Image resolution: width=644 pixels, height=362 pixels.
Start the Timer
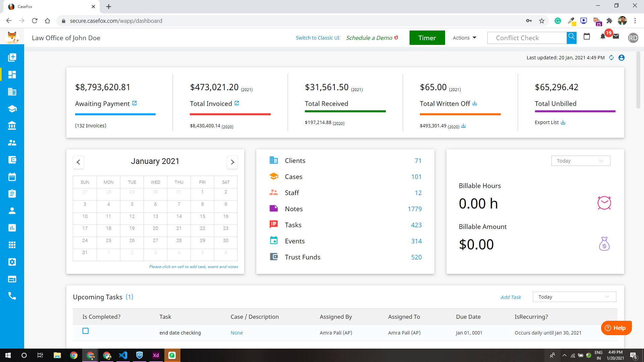click(x=427, y=38)
